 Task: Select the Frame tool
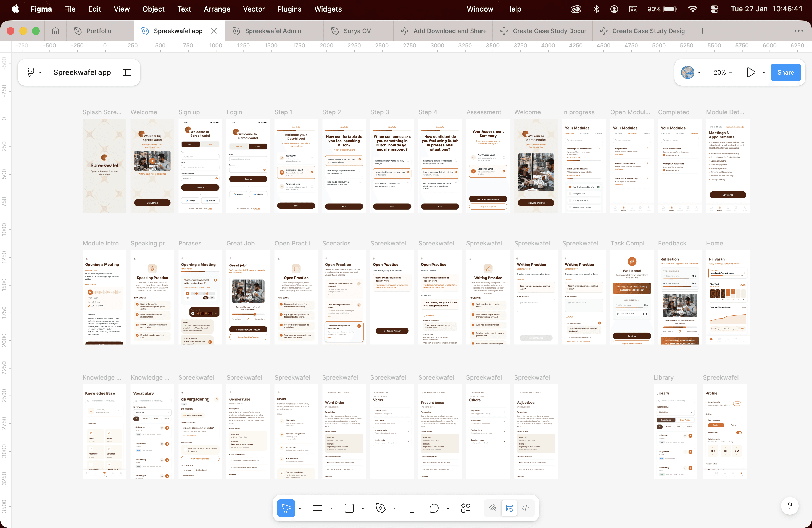[x=317, y=508]
